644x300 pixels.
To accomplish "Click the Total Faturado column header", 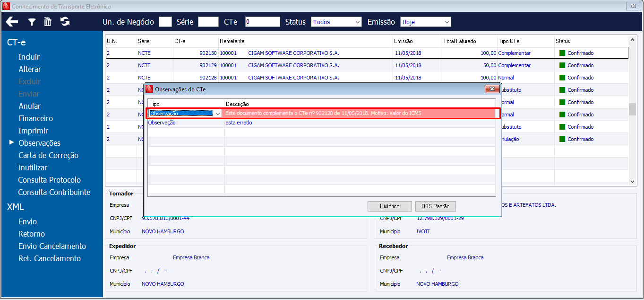I will [469, 41].
